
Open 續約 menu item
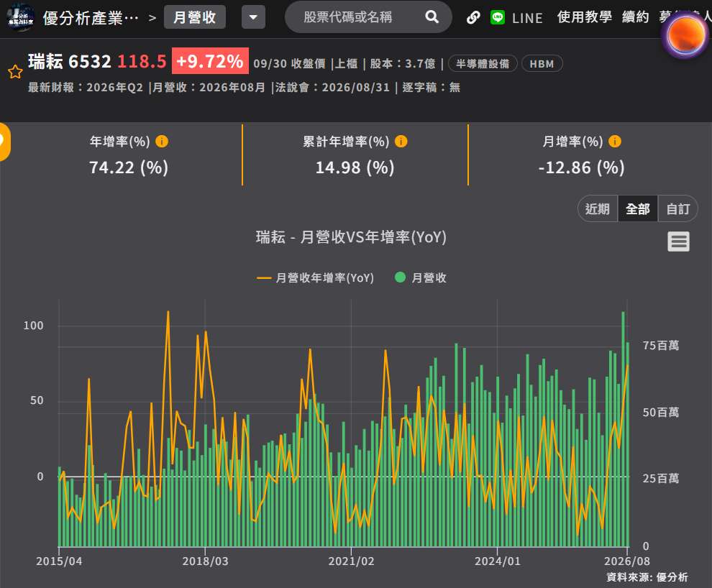tap(635, 17)
